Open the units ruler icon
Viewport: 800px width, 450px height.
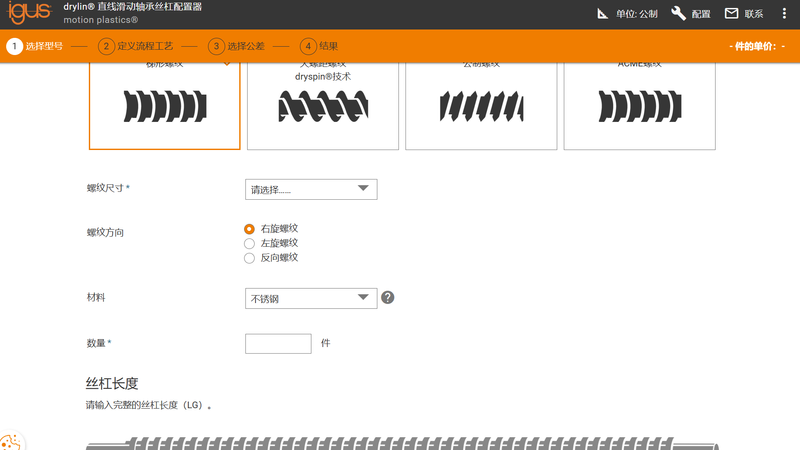point(603,14)
